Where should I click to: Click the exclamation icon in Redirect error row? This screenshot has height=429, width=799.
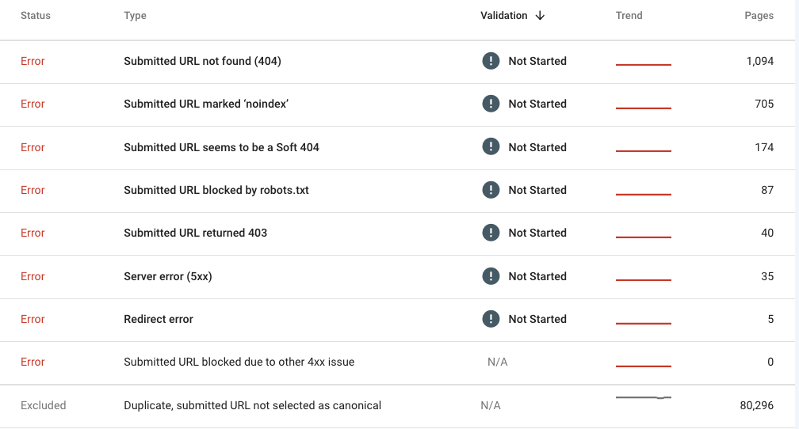click(x=491, y=319)
